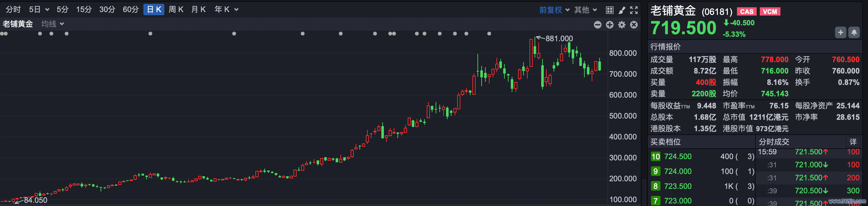Click the 振幅 value 8.16%

pyautogui.click(x=778, y=82)
